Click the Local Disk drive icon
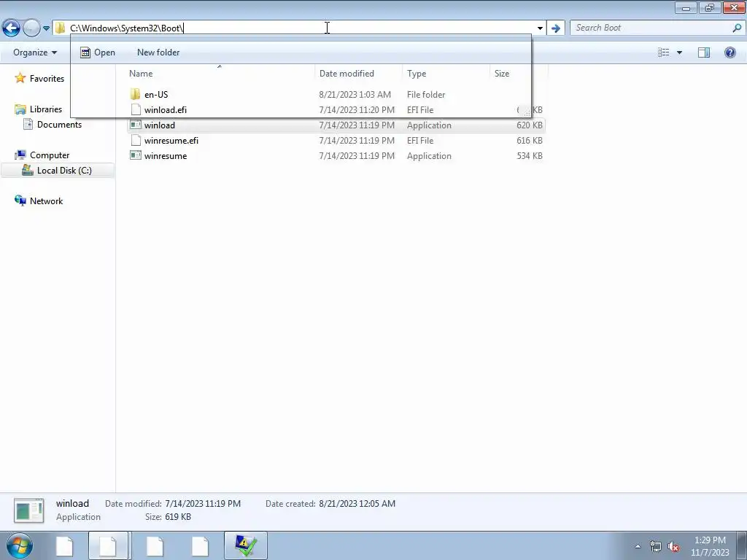Screen dimensions: 747x560 coord(28,171)
